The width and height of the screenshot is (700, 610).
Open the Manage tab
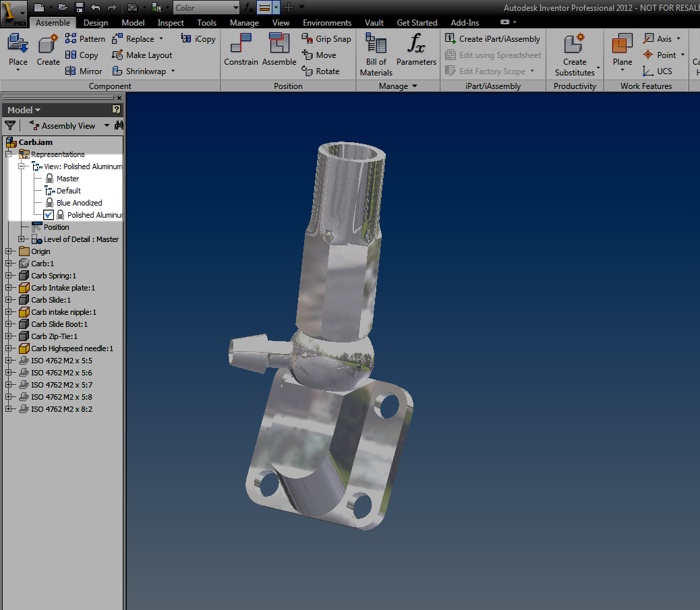pos(244,23)
